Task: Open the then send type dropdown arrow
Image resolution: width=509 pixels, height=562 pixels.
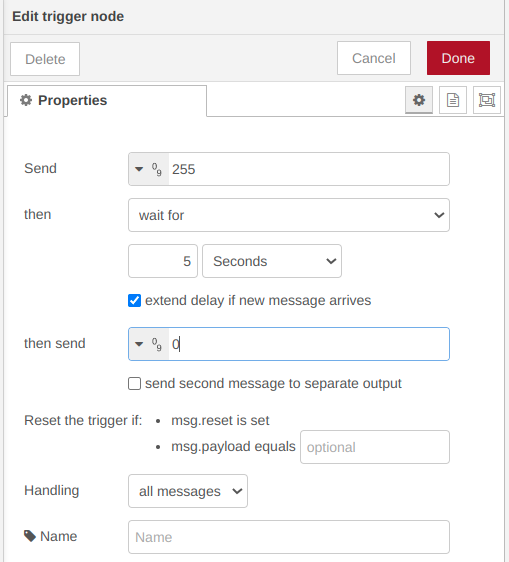Action: 139,344
